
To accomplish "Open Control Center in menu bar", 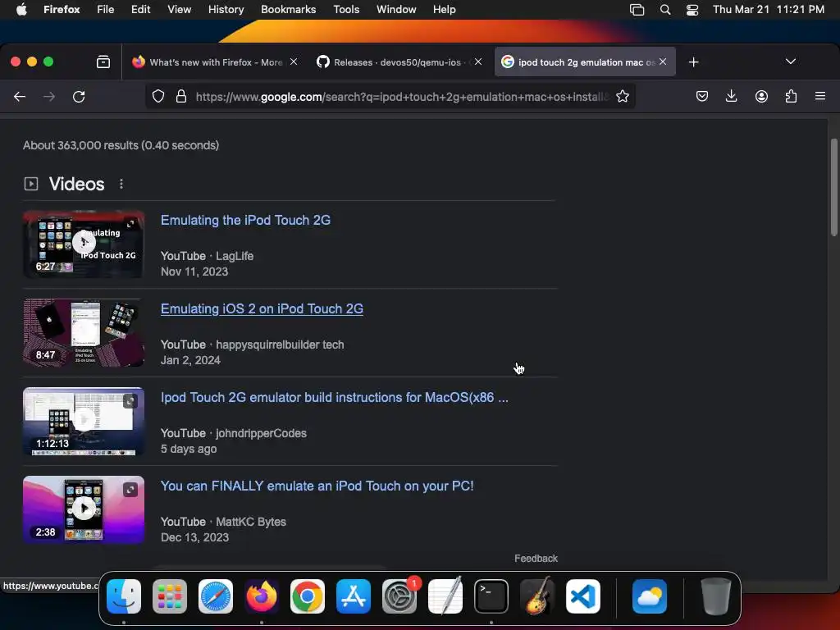I will point(692,10).
